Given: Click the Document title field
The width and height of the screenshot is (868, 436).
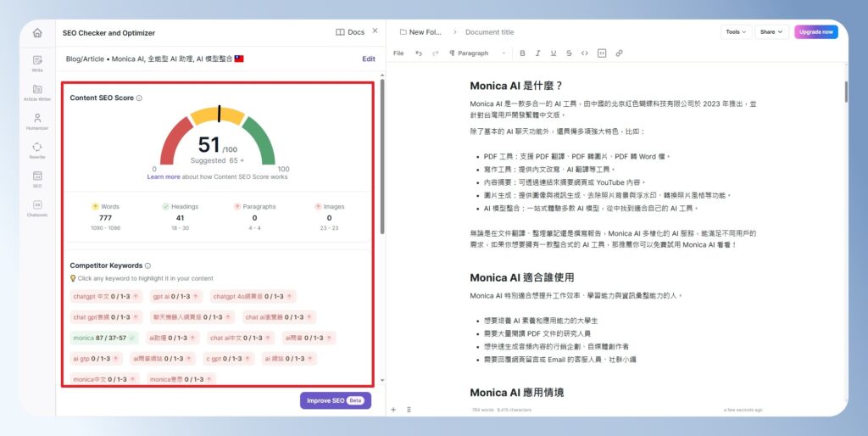Looking at the screenshot, I should point(490,32).
